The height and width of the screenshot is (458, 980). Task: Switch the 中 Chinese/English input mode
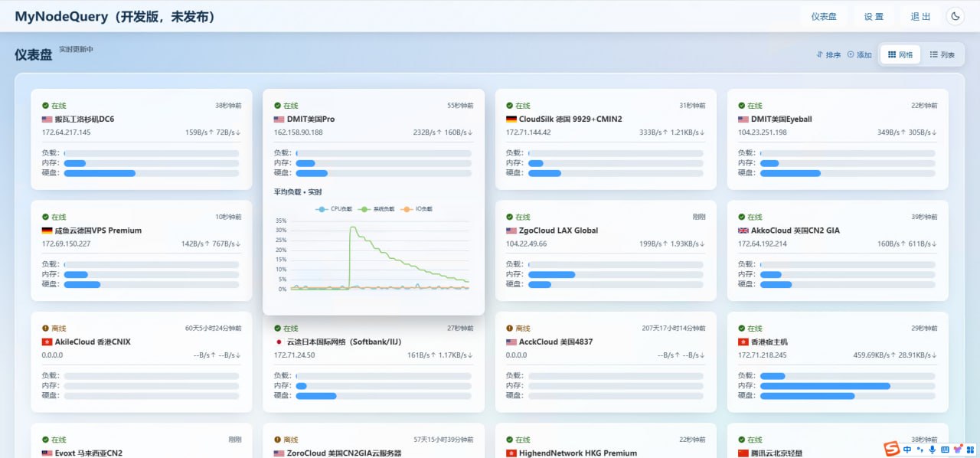pyautogui.click(x=907, y=449)
